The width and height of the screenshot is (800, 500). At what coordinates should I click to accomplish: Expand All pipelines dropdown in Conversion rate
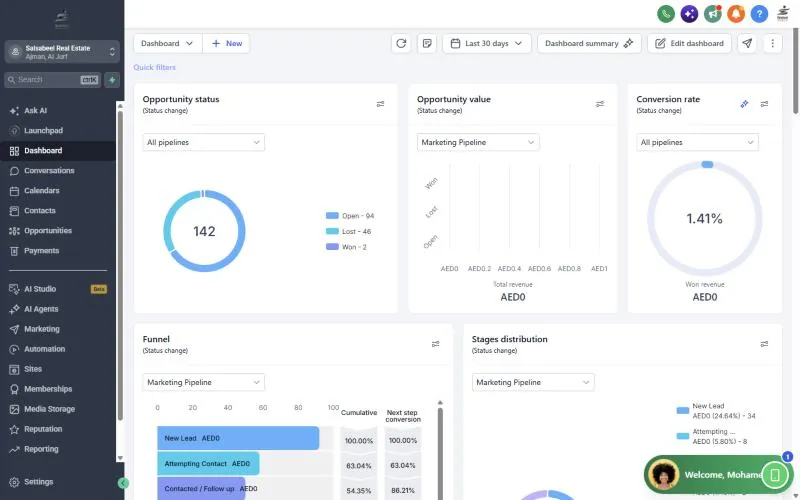pyautogui.click(x=697, y=142)
